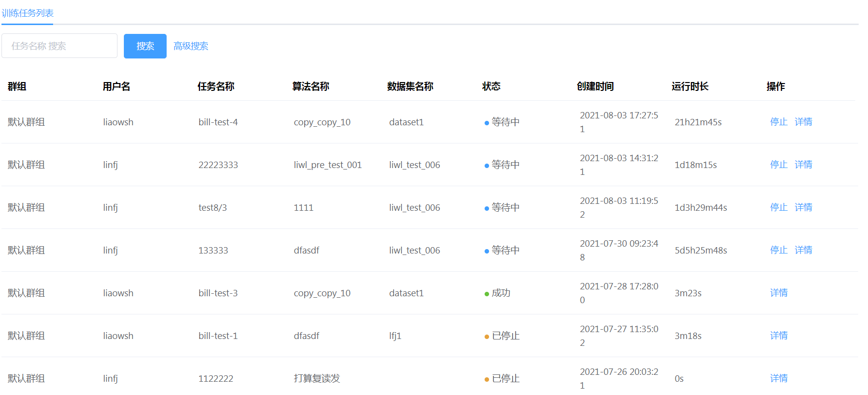Image resolution: width=868 pixels, height=395 pixels.
Task: Select the test8/3 task name cell
Action: [x=213, y=207]
